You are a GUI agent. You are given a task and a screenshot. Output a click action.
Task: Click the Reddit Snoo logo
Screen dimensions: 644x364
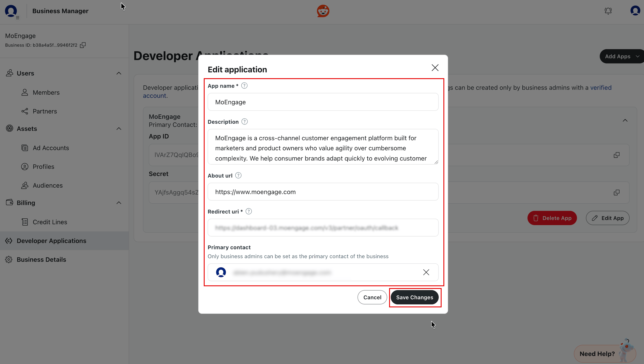click(x=323, y=11)
